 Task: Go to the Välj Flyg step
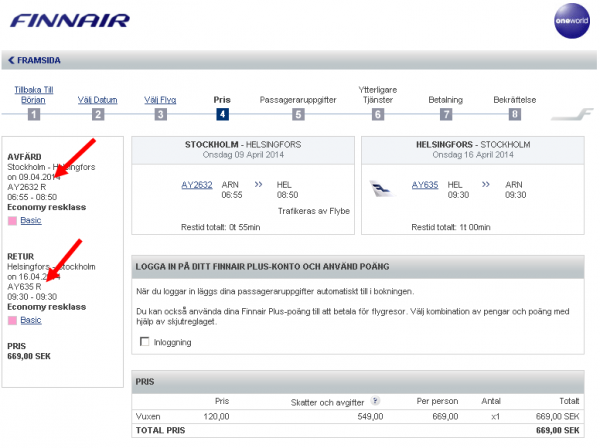160,100
